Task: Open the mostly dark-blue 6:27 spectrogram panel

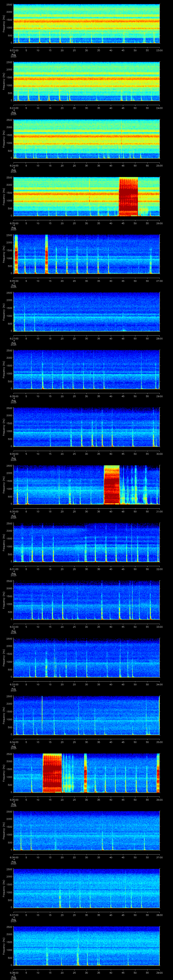Action: [x=86, y=312]
